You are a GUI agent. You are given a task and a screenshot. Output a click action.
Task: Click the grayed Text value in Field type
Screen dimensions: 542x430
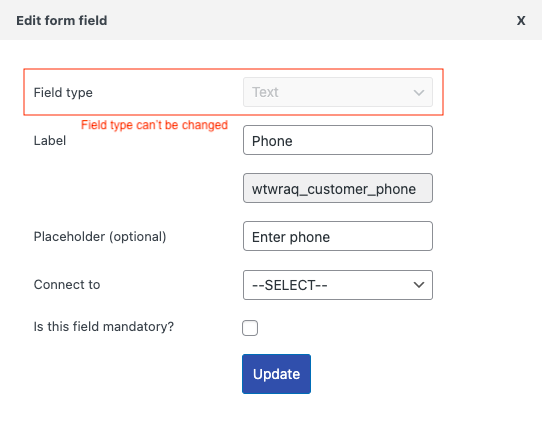point(265,92)
